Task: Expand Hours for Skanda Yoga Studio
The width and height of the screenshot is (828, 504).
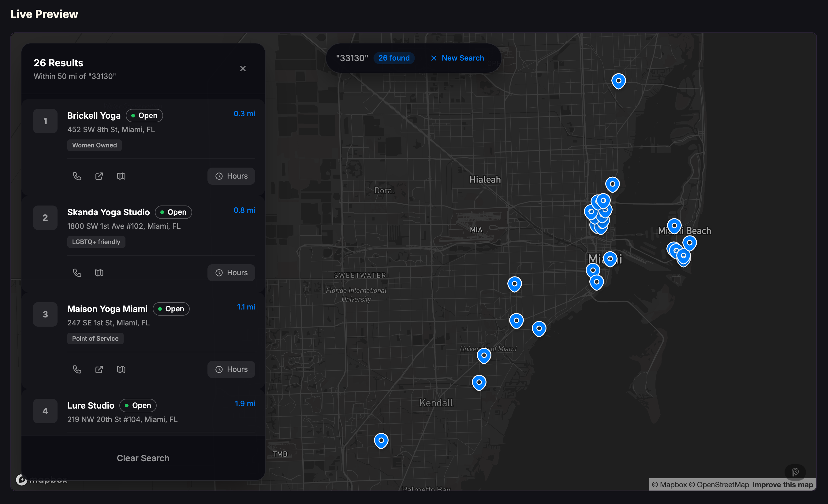Action: 231,273
